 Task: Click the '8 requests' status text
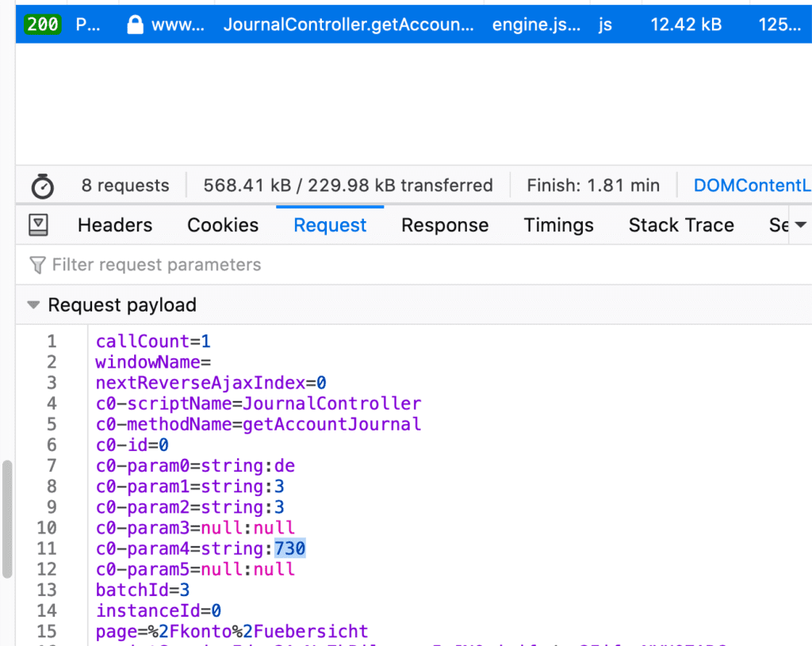(x=125, y=185)
